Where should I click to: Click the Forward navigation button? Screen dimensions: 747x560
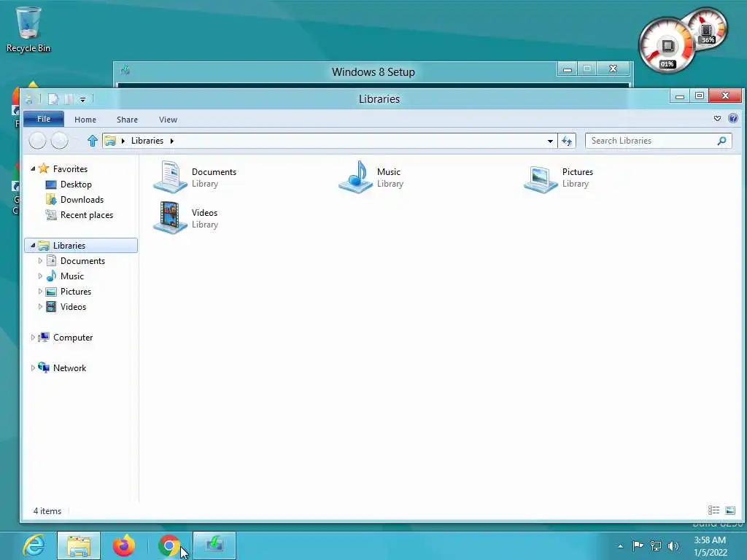[x=60, y=141]
